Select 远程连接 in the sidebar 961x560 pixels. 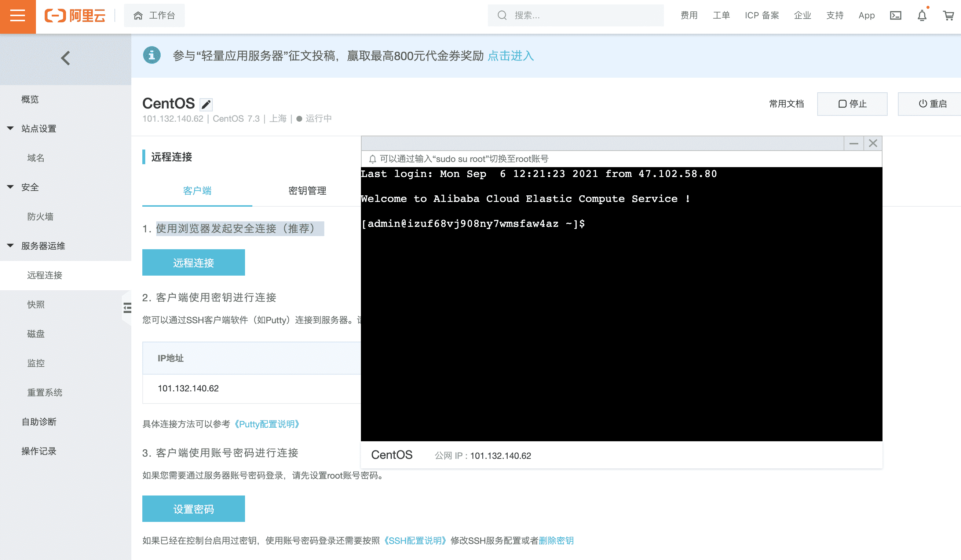[x=45, y=275]
